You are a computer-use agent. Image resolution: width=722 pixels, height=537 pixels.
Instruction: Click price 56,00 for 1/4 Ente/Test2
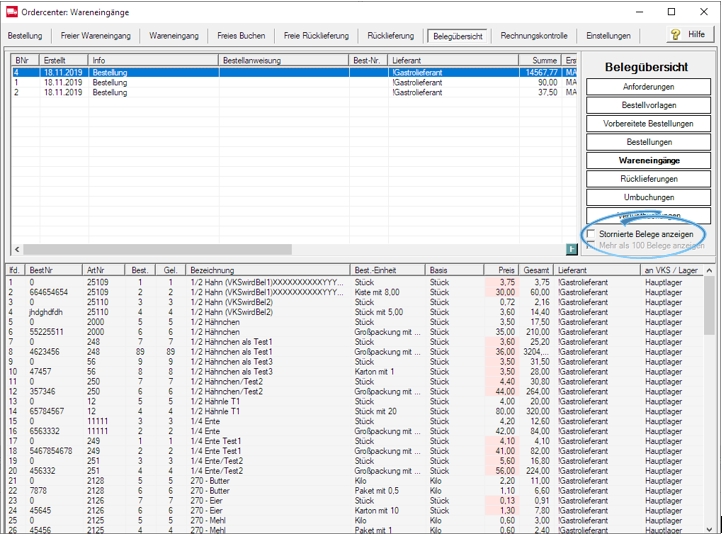[505, 471]
